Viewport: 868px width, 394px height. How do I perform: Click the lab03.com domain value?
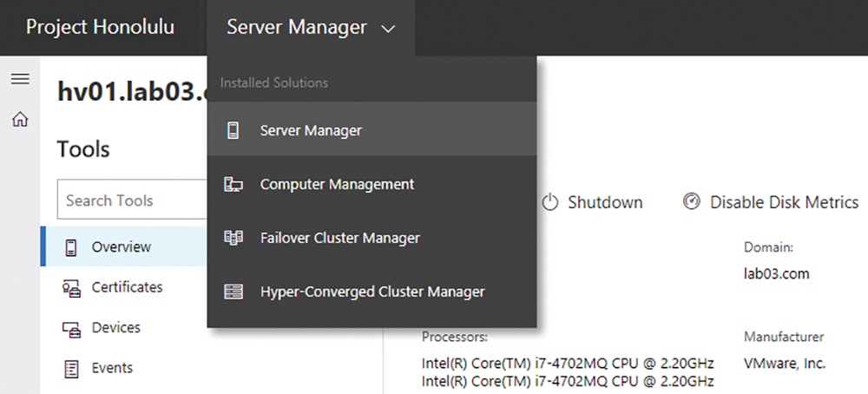pyautogui.click(x=777, y=274)
